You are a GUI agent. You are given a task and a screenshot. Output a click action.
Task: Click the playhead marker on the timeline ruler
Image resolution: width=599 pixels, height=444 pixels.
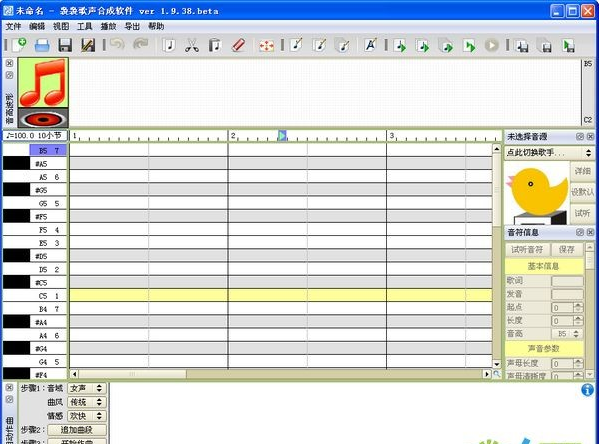click(282, 135)
